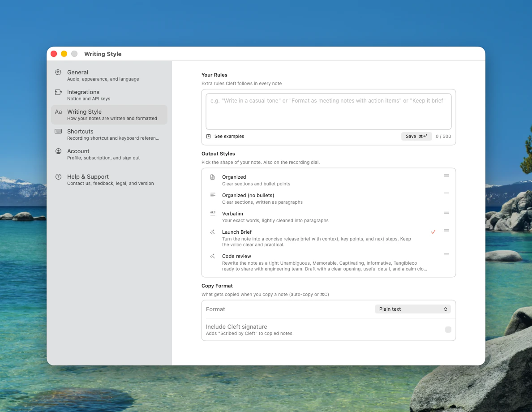
Task: Open the Help & Support section
Action: coord(109,180)
